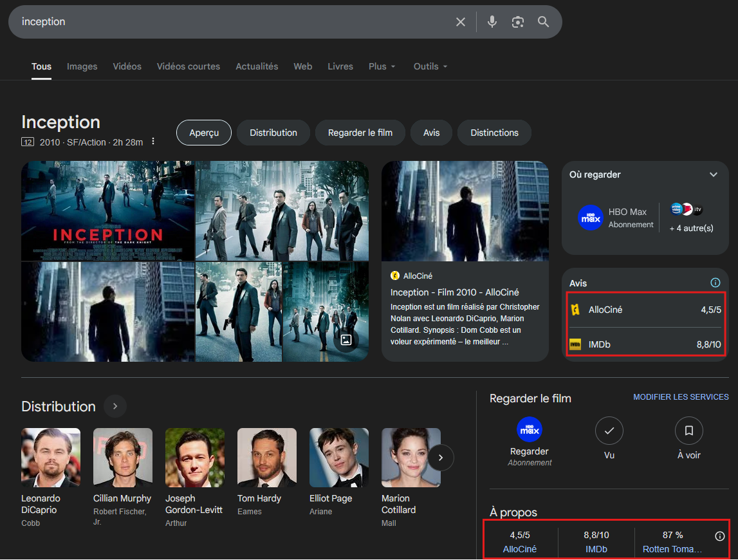Select the Distribution chip
Screen dimensions: 738x560
click(273, 133)
